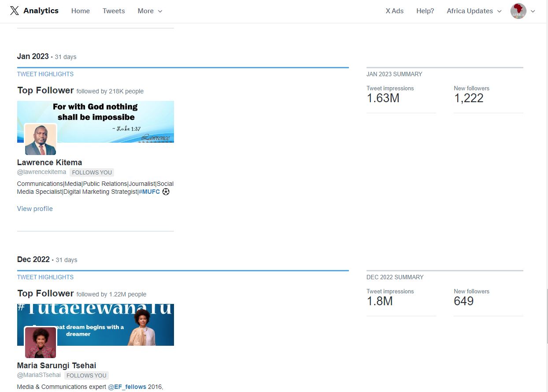Viewport: 548px width, 392px height.
Task: Click Jan 2023 Tweet impressions 1.63M value
Action: 383,98
